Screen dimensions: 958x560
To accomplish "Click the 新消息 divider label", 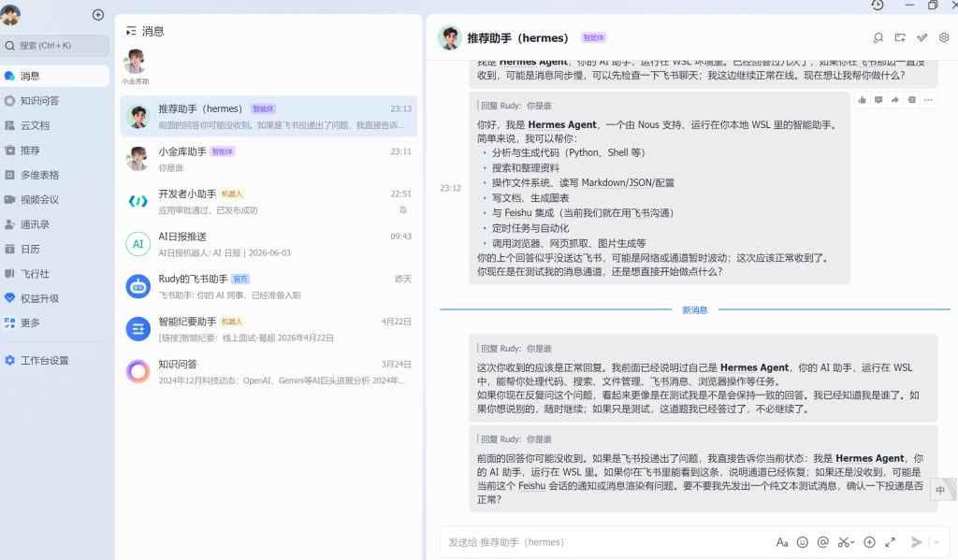I will 695,310.
